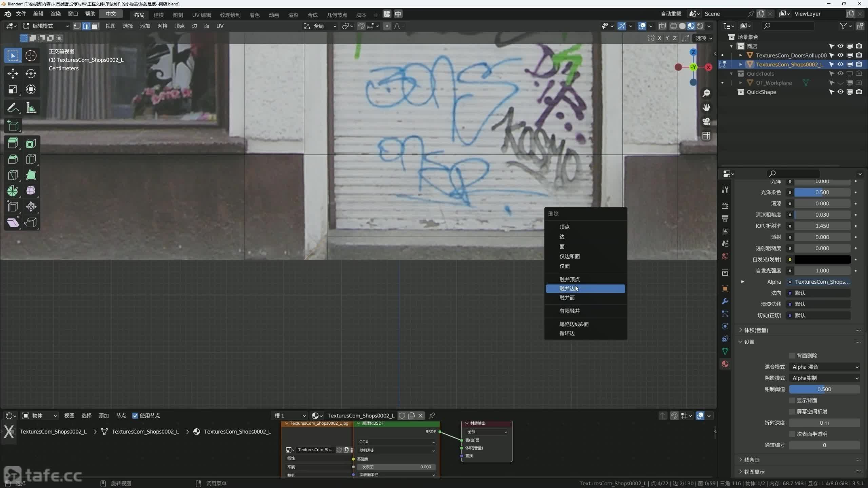
Task: Select the Inset Faces tool
Action: (x=31, y=144)
